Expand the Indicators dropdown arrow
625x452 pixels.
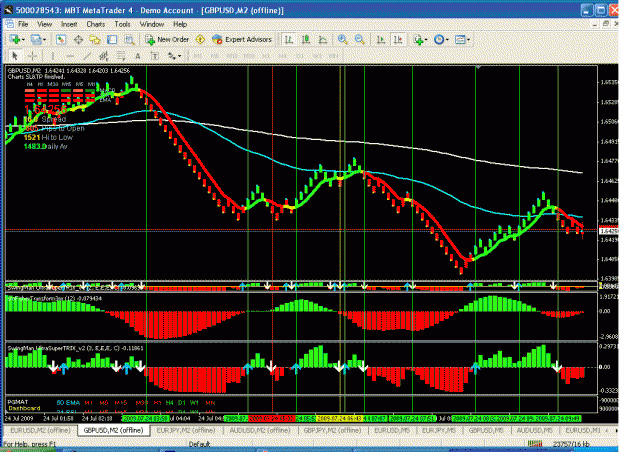pyautogui.click(x=426, y=40)
